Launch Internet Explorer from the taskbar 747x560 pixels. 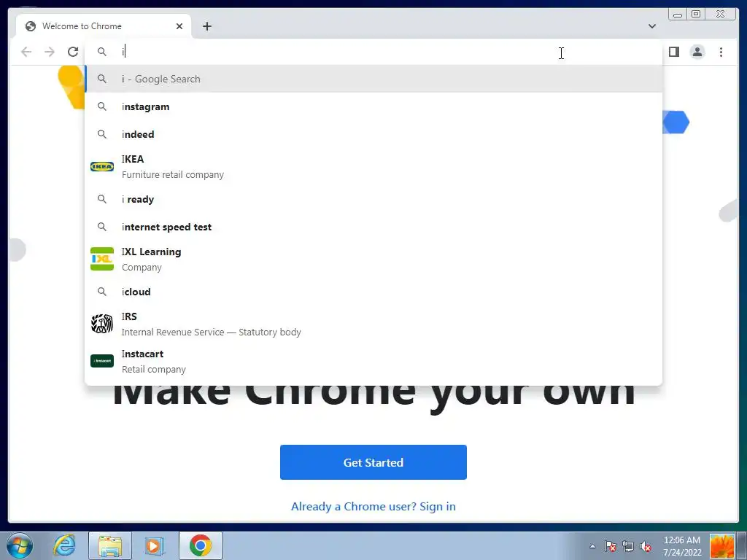(x=65, y=545)
